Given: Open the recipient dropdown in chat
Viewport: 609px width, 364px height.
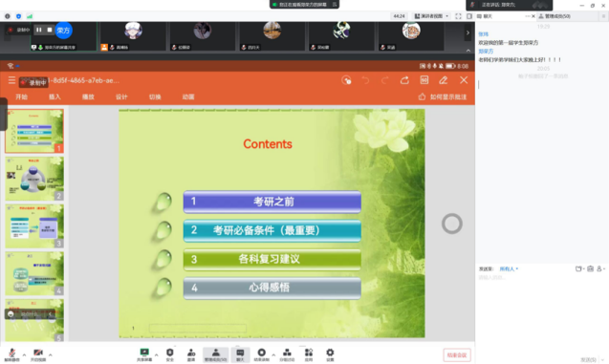Looking at the screenshot, I should click(509, 268).
